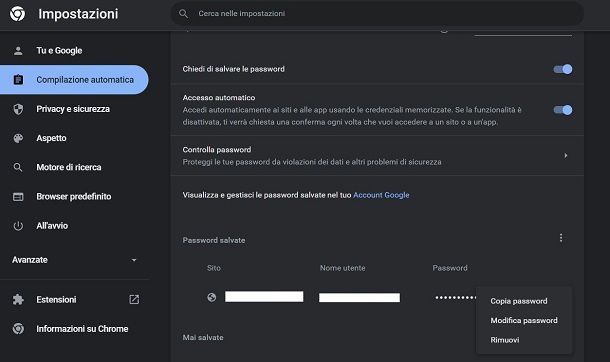The width and height of the screenshot is (610, 362).
Task: Open Browser predefinito section
Action: [74, 196]
